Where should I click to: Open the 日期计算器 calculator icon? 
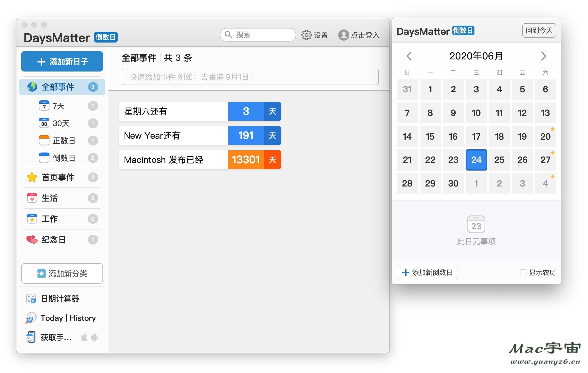(31, 298)
